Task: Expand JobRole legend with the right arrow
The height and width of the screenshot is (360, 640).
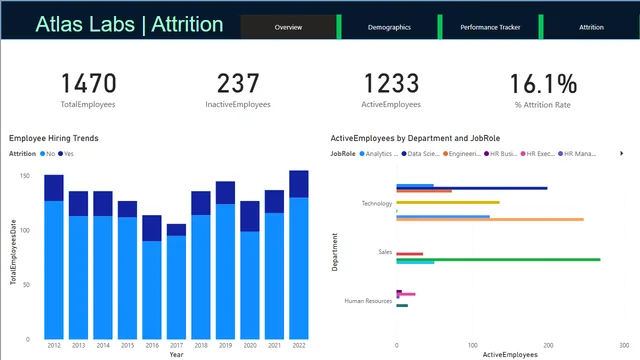Action: click(621, 153)
